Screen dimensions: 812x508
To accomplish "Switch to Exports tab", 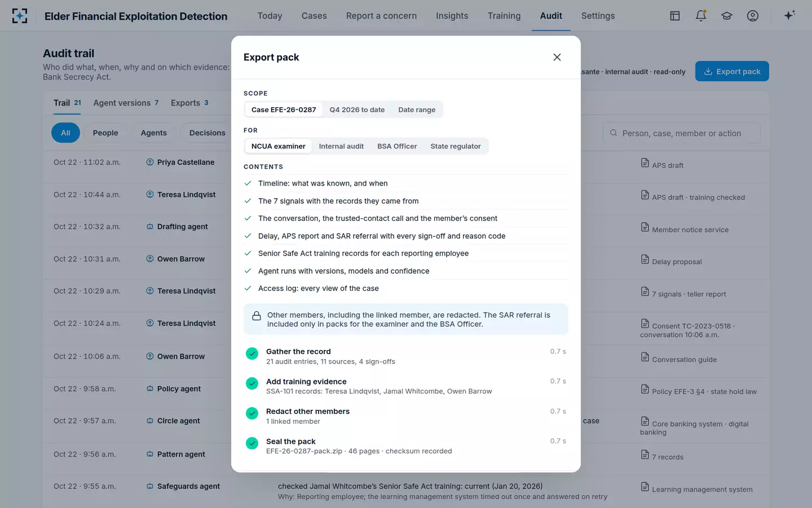I will pos(189,103).
